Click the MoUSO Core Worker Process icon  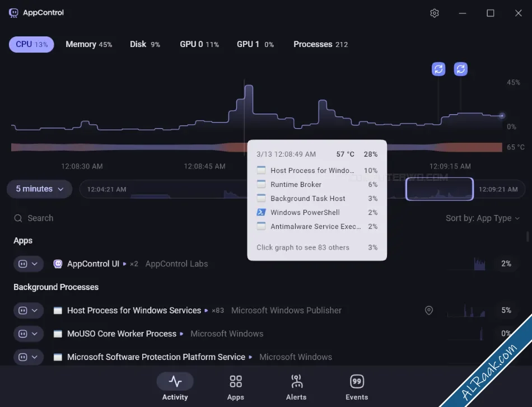pos(58,334)
